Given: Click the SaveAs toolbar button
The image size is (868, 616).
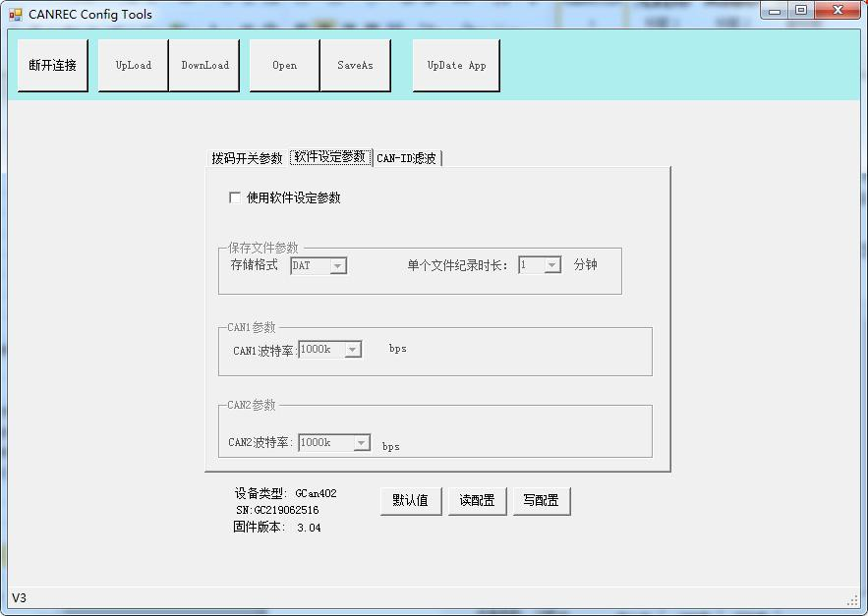Looking at the screenshot, I should (x=355, y=66).
